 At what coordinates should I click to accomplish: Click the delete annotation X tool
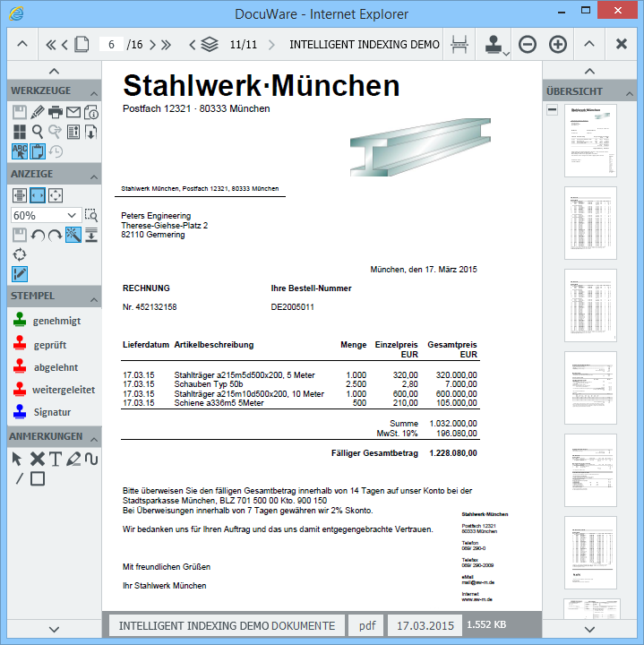click(x=38, y=459)
